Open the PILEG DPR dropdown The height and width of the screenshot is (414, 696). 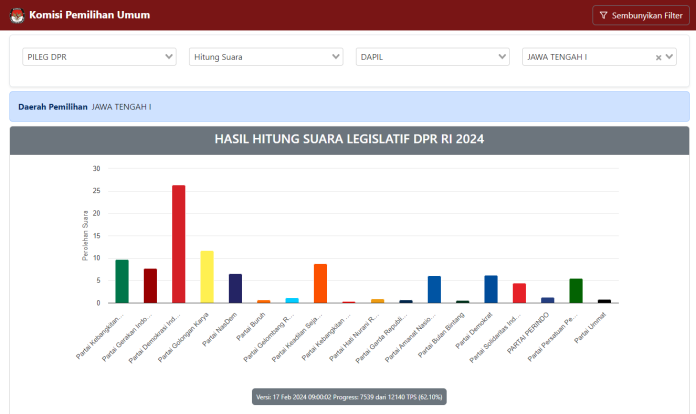tap(99, 57)
